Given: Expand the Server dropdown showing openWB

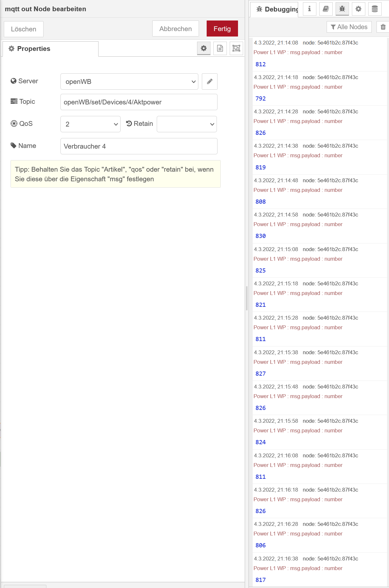Looking at the screenshot, I should pyautogui.click(x=129, y=82).
